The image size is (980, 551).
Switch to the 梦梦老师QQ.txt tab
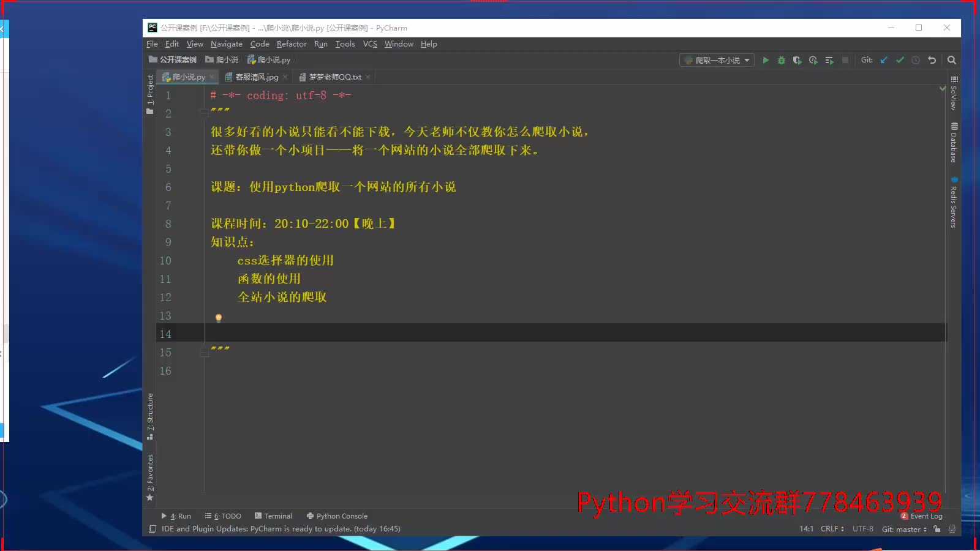(x=335, y=77)
